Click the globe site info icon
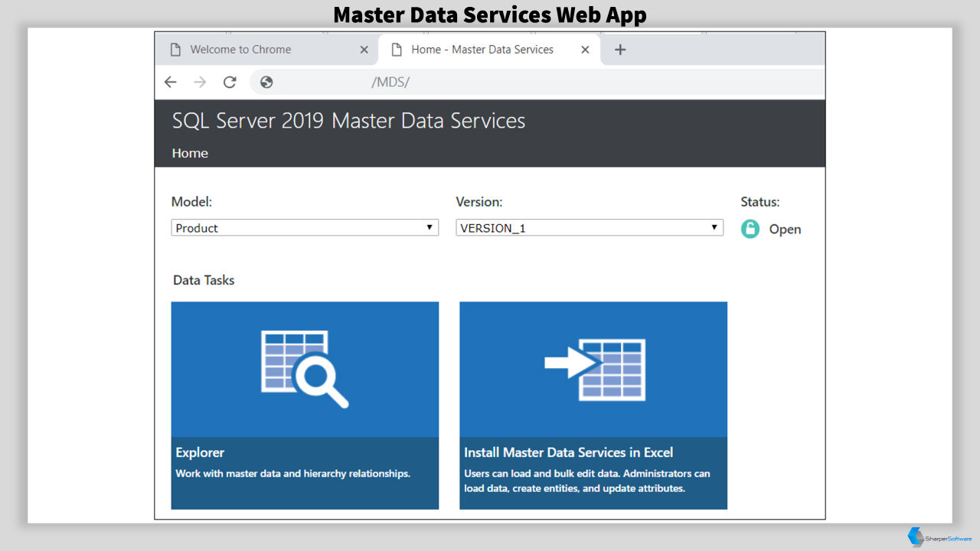Viewport: 980px width, 551px height. point(266,82)
